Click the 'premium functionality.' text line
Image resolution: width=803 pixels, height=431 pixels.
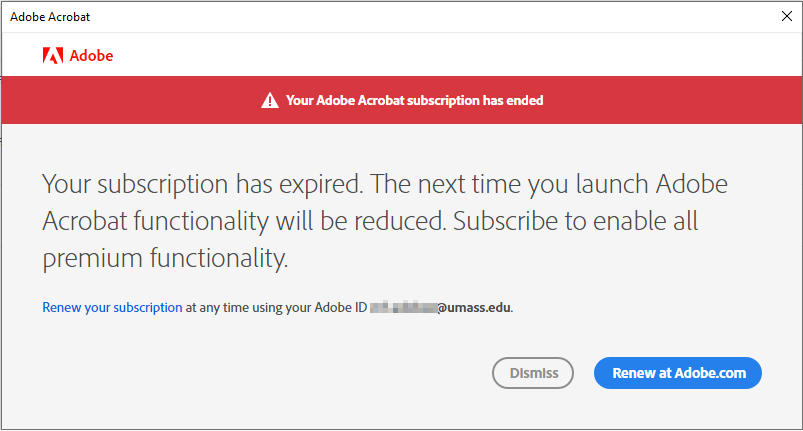click(165, 259)
